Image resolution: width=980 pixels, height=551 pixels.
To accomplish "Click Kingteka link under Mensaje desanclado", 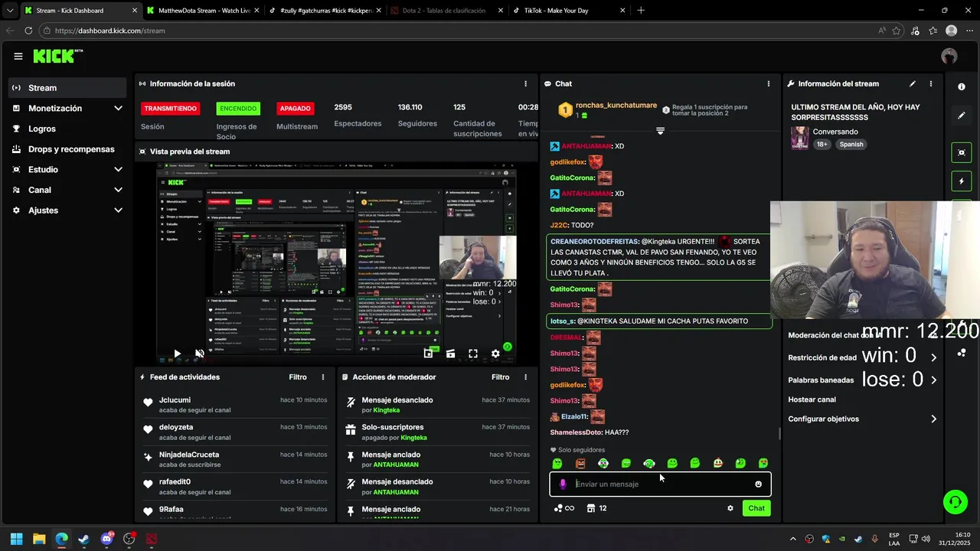I will coord(386,410).
